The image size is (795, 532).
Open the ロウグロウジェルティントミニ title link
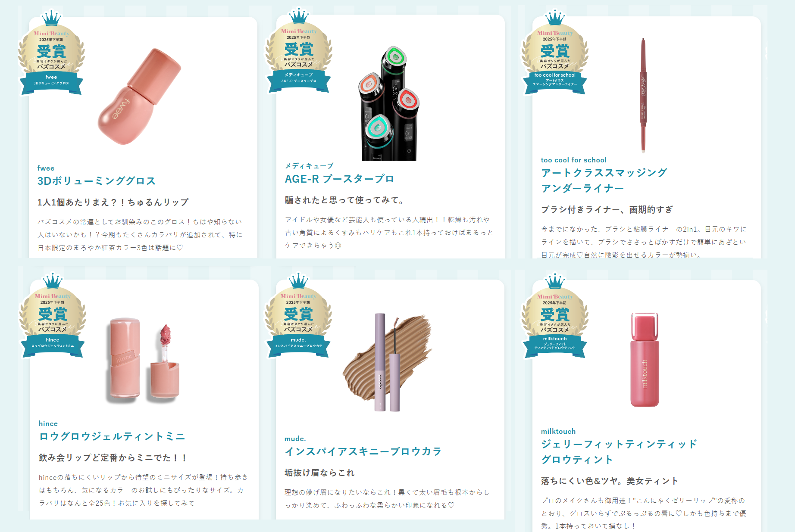[112, 436]
